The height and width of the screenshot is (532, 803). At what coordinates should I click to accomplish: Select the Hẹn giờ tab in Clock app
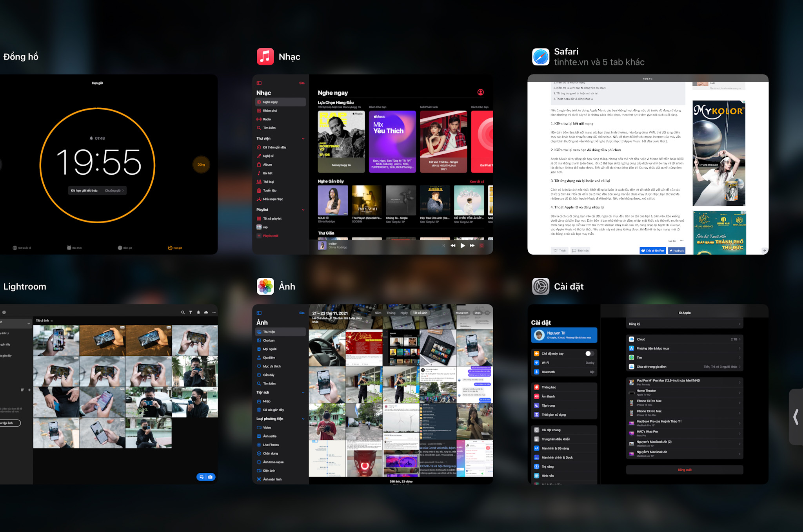click(x=175, y=248)
